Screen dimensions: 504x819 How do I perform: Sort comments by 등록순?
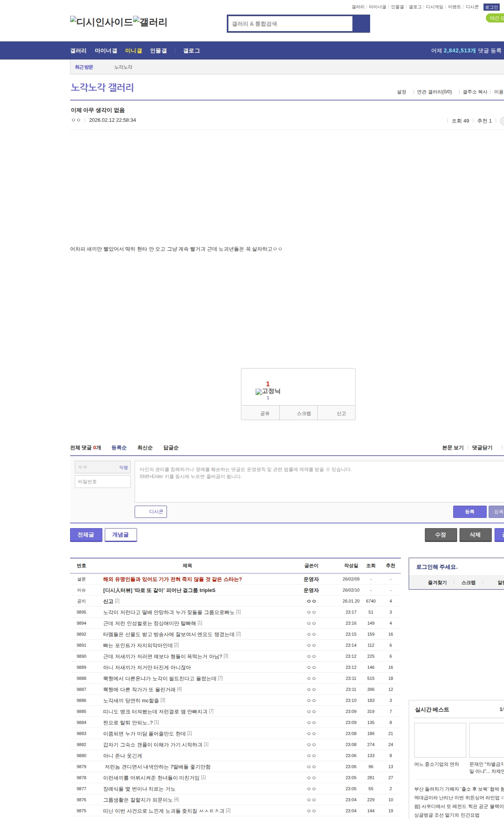(x=119, y=448)
